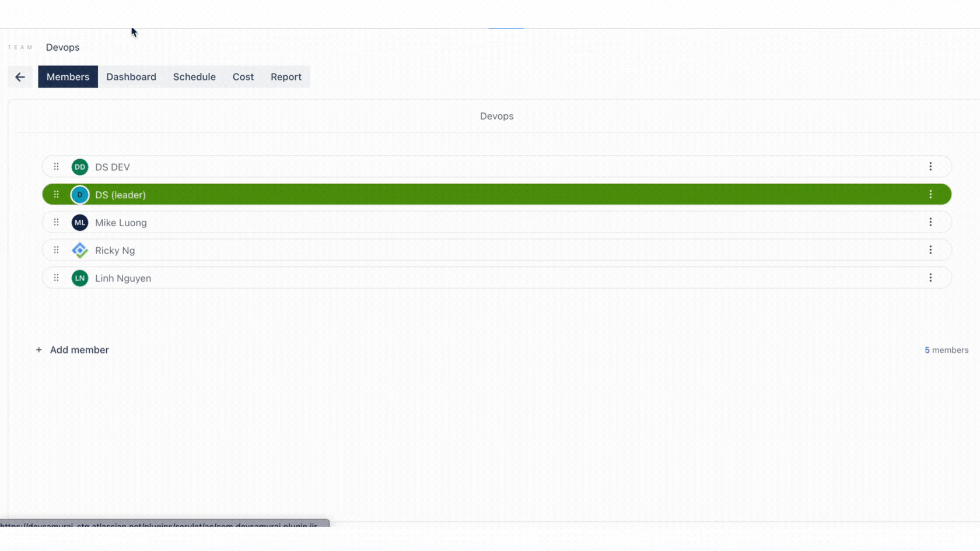Click the drag handle on the Linh Nguyen row
The image size is (980, 551).
point(57,278)
